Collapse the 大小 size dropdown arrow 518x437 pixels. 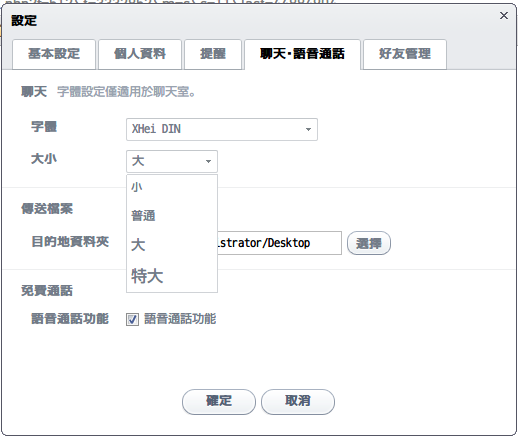(208, 161)
